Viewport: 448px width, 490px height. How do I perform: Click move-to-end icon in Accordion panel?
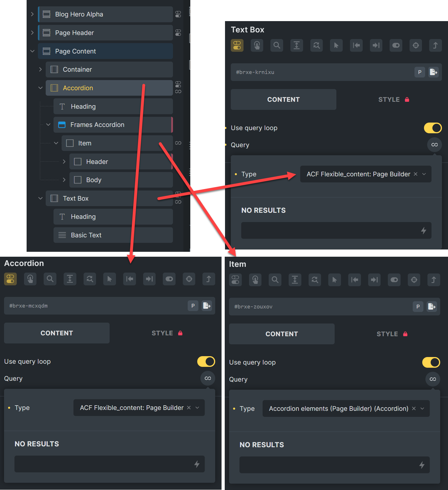coord(149,279)
